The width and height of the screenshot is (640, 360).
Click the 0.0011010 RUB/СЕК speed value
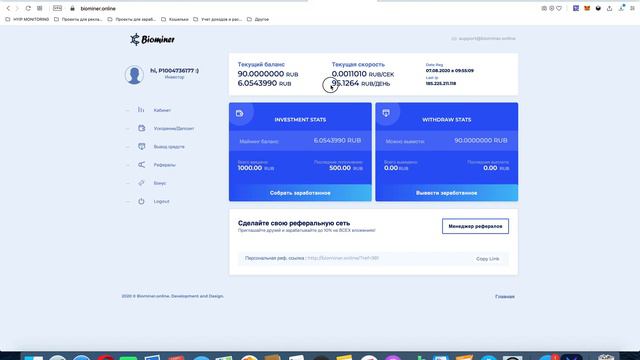point(363,74)
